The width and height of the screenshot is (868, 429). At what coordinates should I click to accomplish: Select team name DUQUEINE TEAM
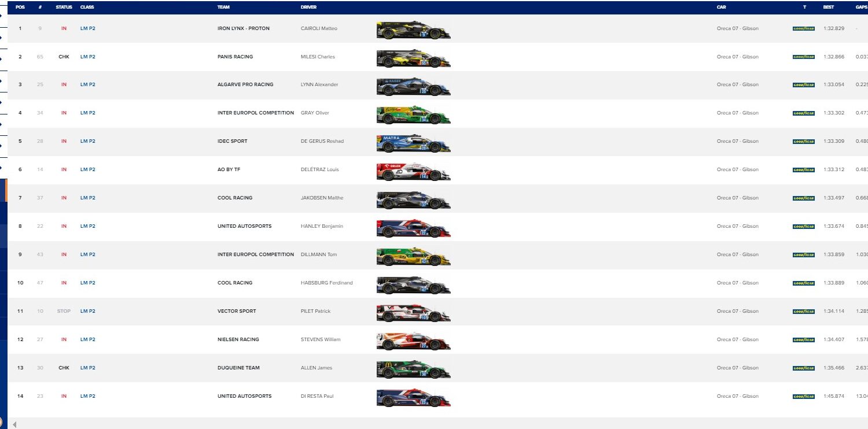(238, 368)
